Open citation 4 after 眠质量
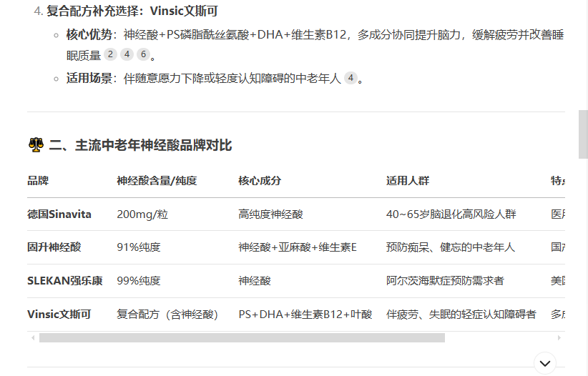588x376 pixels. 127,54
